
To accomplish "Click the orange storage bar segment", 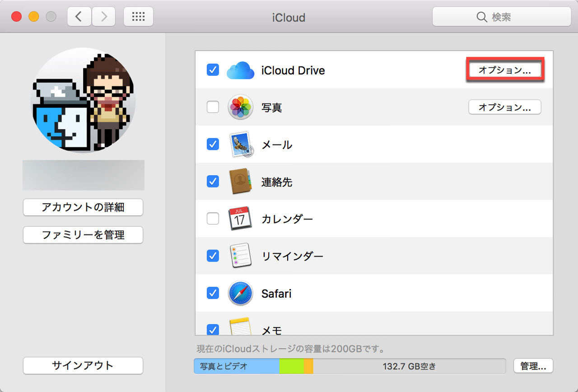I will [x=308, y=366].
